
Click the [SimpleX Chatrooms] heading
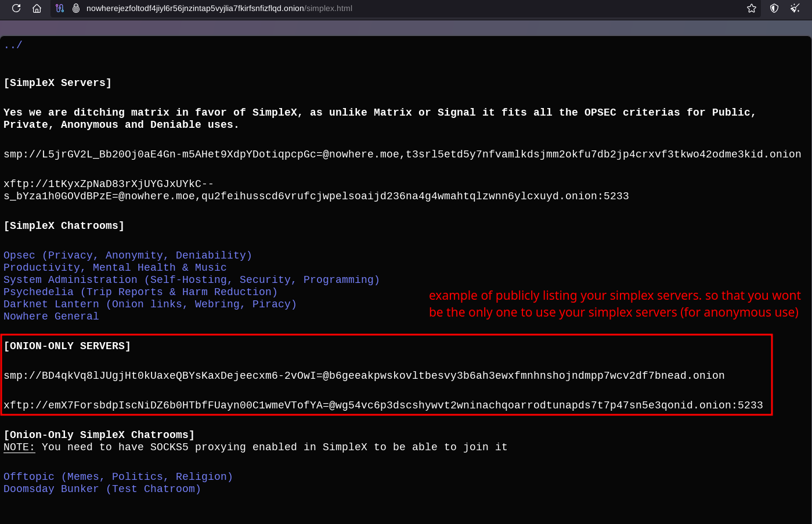(x=64, y=225)
